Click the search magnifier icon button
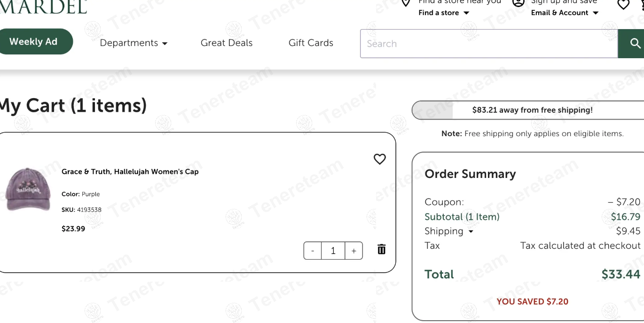Viewport: 644px width, 323px height. point(632,44)
